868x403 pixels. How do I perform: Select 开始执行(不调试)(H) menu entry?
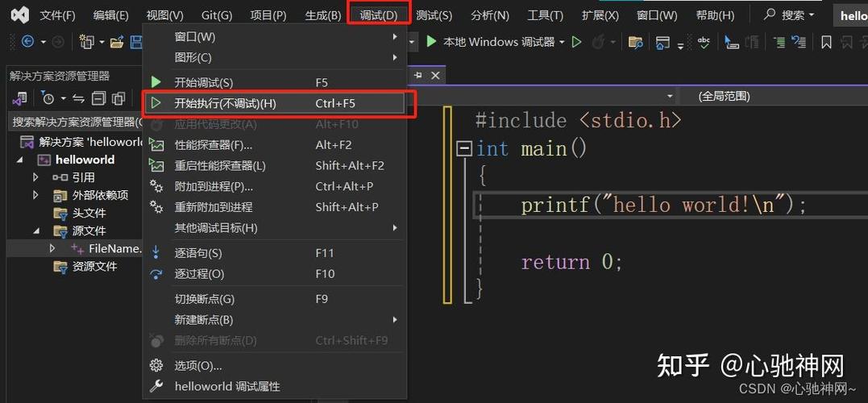tap(274, 103)
